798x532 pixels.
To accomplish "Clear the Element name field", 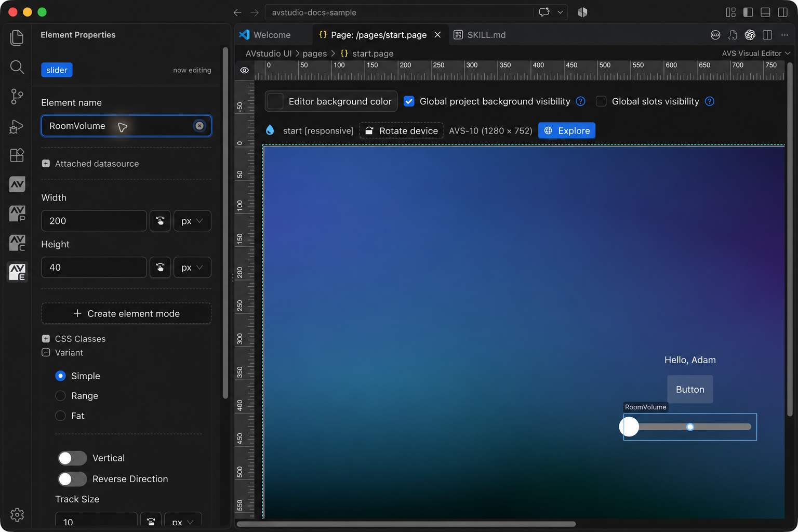I will click(199, 126).
